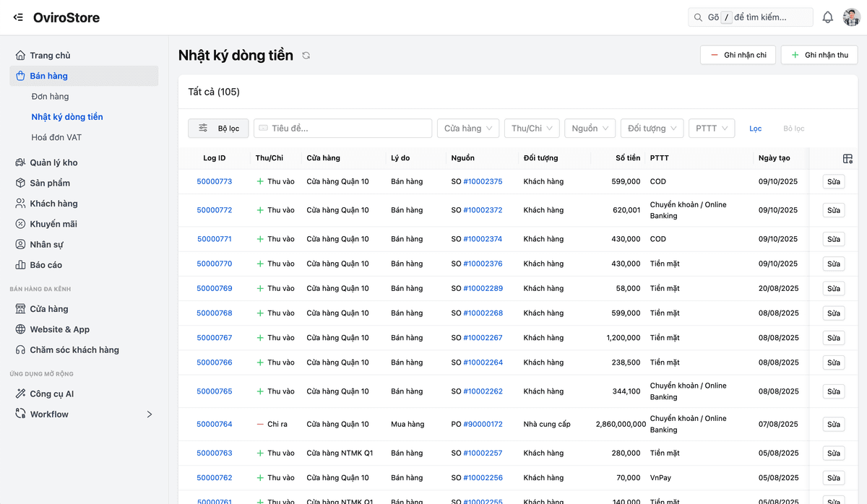Click the Ghi nhận thu button
This screenshot has width=867, height=504.
pos(819,55)
